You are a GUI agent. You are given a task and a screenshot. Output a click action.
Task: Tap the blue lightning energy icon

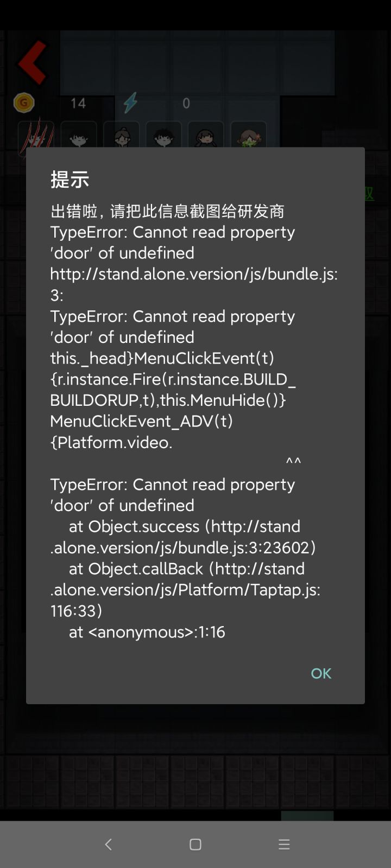[x=130, y=103]
